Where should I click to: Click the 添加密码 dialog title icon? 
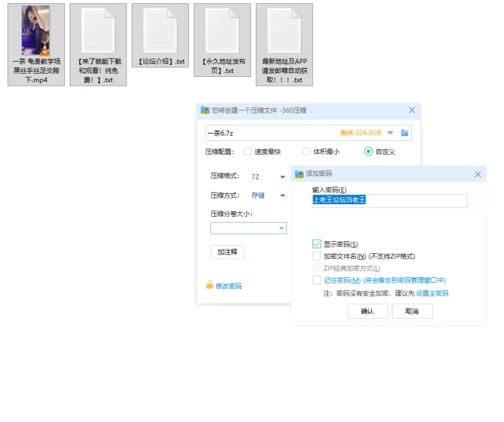click(x=299, y=174)
